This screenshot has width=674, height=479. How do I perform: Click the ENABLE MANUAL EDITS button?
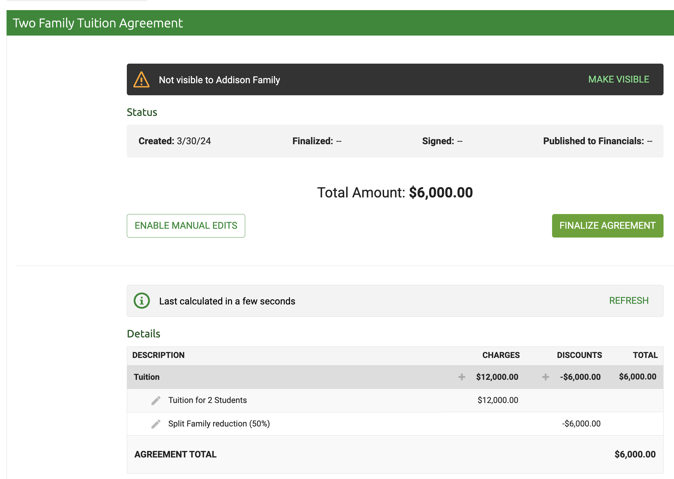[186, 226]
